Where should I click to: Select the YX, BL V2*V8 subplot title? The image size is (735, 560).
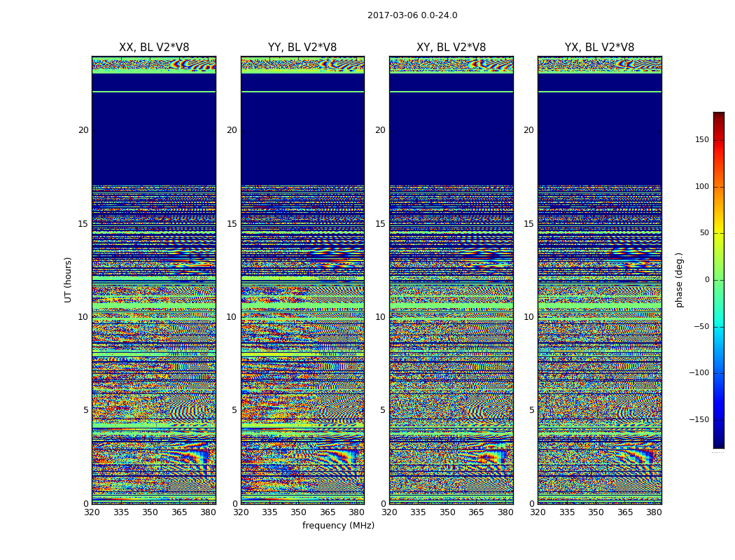[x=599, y=48]
